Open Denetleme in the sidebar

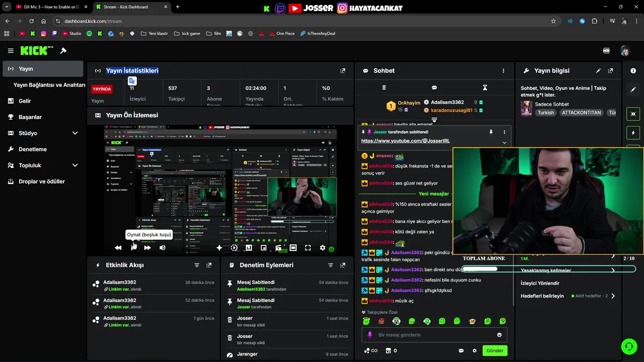tap(43, 149)
